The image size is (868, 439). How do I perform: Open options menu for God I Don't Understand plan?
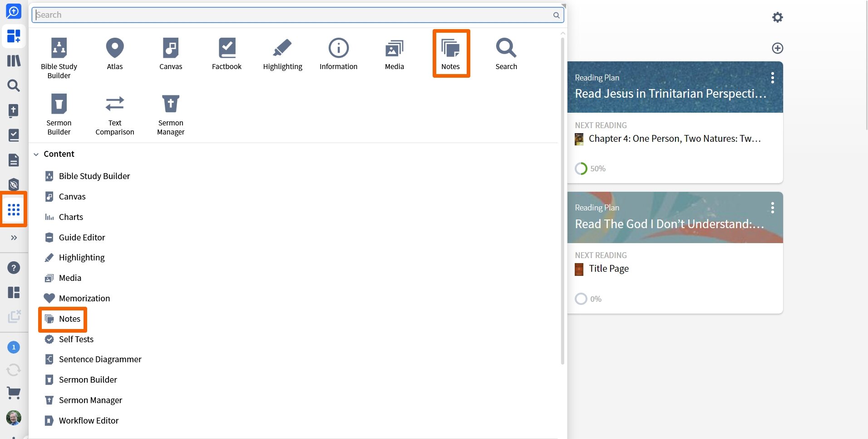772,208
